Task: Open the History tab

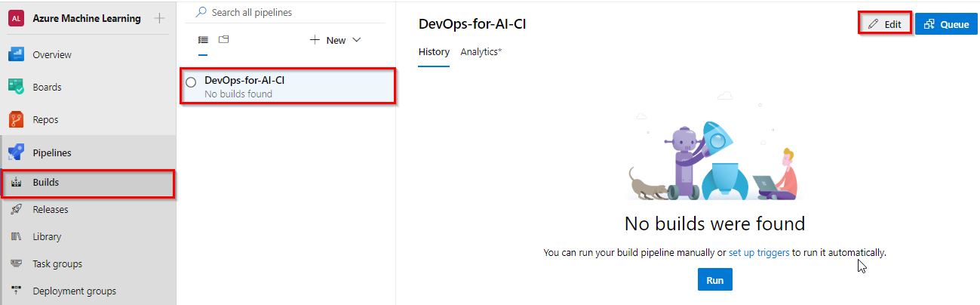Action: (x=434, y=52)
